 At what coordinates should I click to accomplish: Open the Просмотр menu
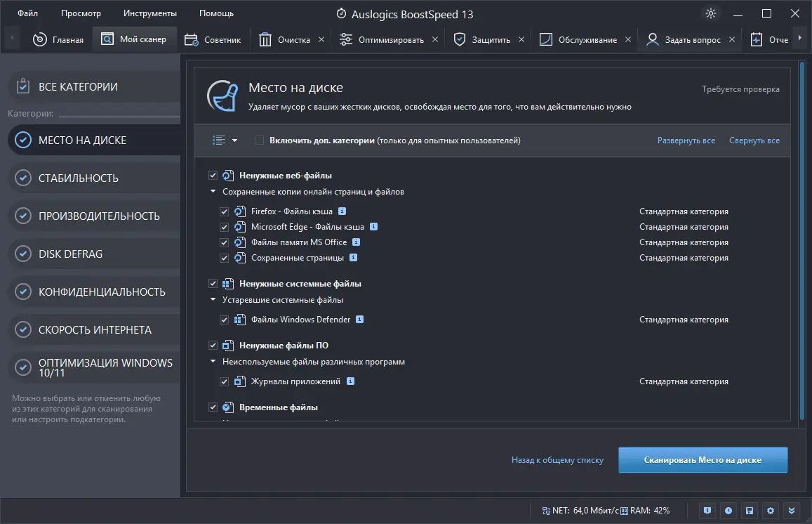tap(81, 13)
